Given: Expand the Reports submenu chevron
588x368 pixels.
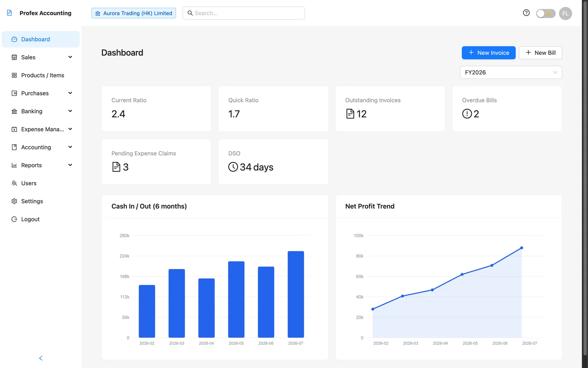Looking at the screenshot, I should coord(70,165).
